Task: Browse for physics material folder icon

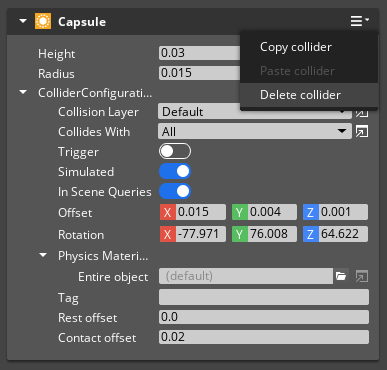Action: [x=341, y=276]
